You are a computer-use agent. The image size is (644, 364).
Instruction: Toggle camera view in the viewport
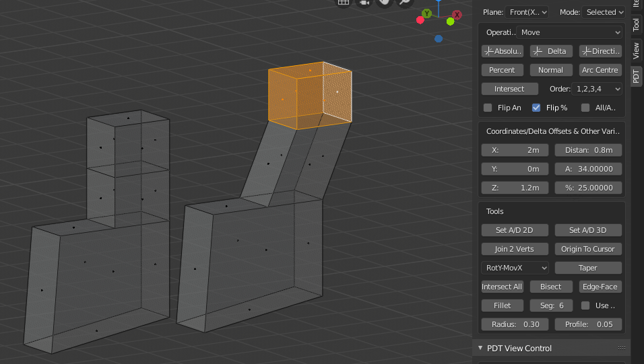pos(364,2)
